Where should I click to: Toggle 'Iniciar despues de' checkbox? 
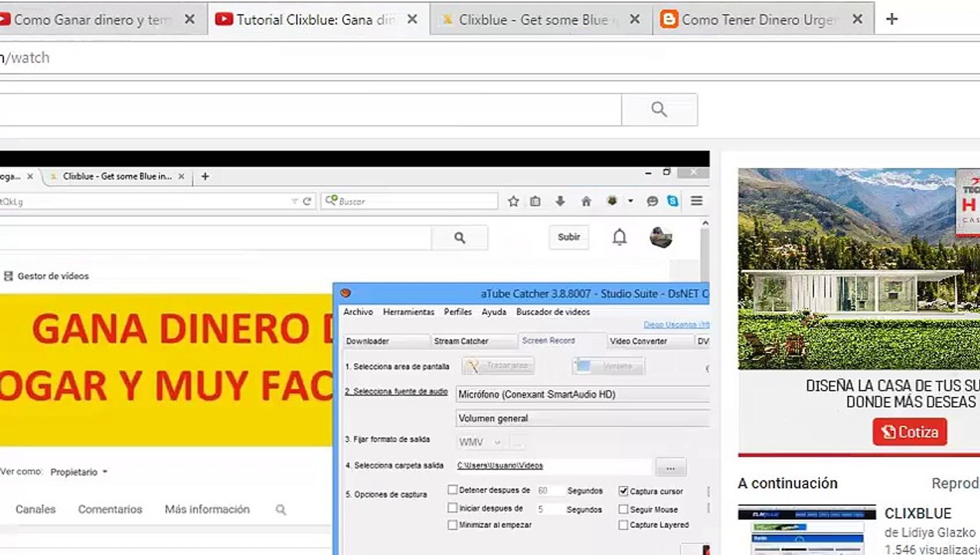click(452, 508)
